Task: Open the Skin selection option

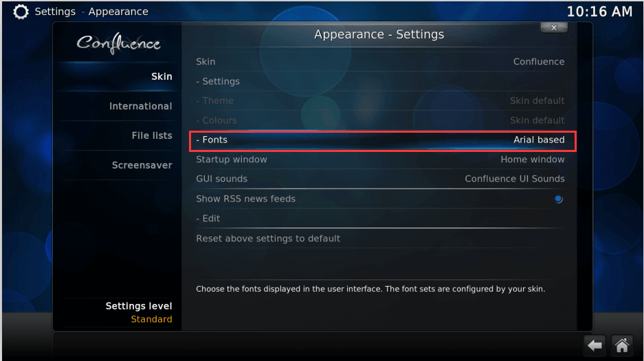Action: [x=379, y=62]
